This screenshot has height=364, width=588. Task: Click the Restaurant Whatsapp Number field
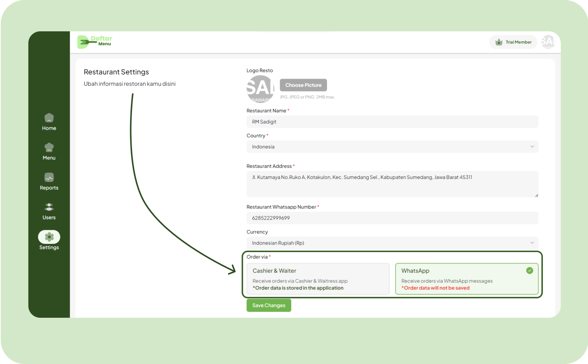point(392,218)
